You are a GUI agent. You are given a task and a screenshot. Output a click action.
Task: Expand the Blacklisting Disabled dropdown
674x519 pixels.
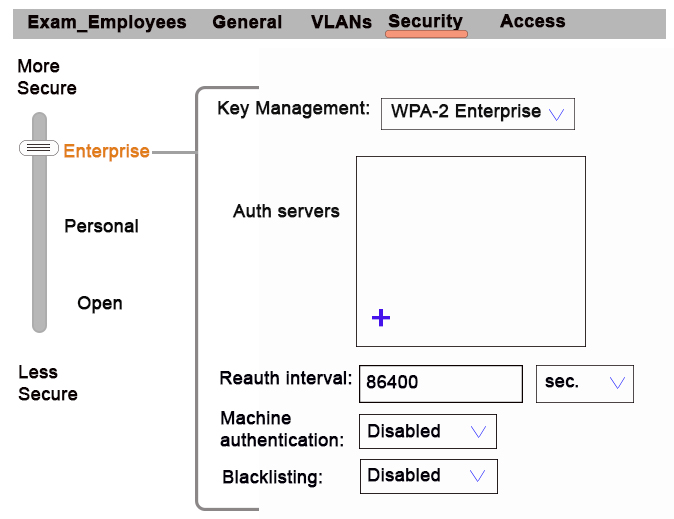click(429, 476)
